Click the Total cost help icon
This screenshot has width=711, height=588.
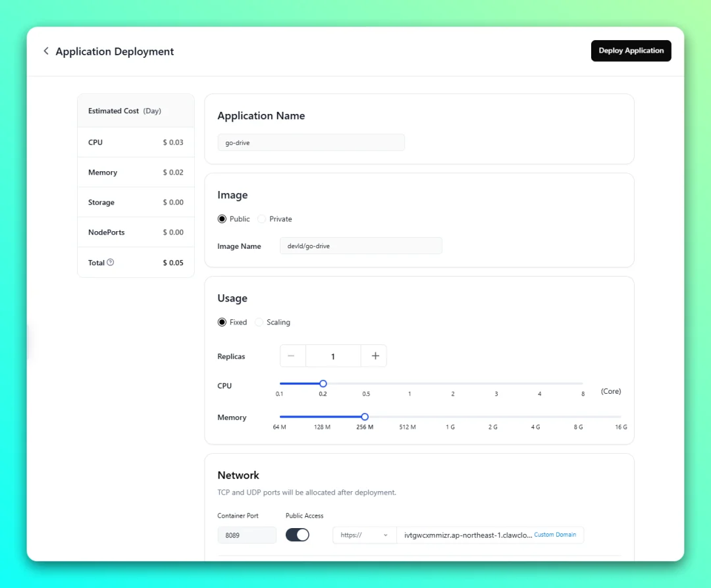click(110, 262)
